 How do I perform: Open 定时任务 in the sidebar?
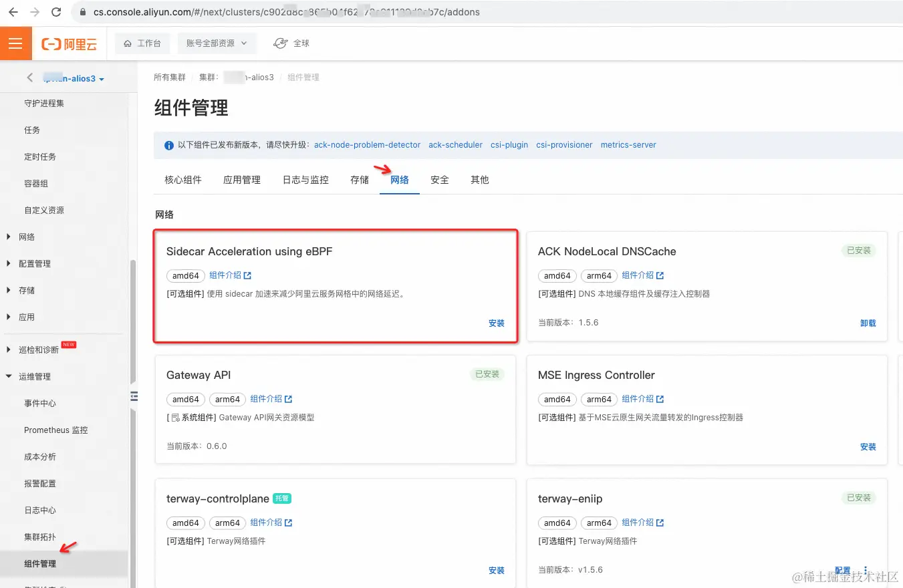coord(40,157)
